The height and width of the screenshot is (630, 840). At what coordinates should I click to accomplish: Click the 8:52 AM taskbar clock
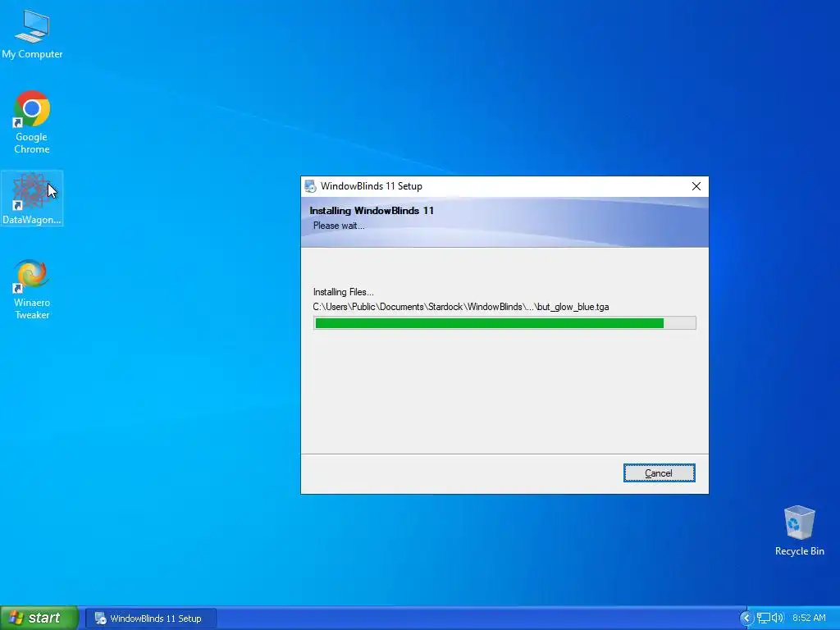click(809, 619)
